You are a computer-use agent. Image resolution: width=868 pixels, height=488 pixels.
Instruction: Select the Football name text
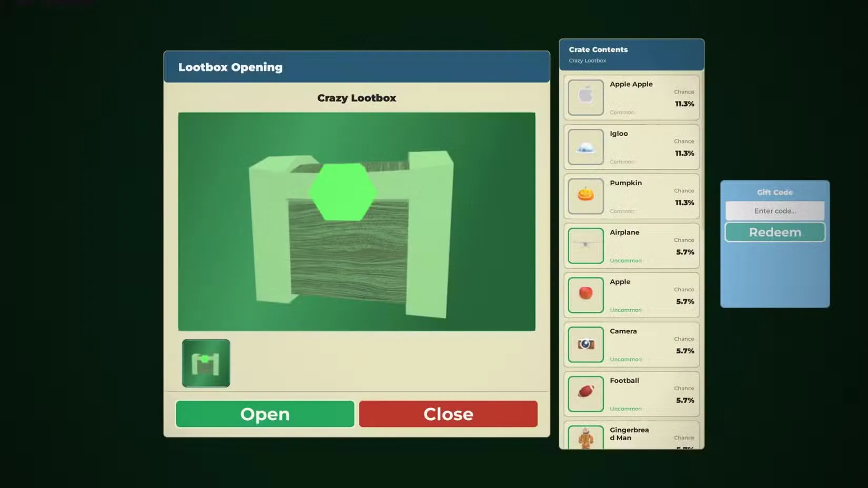click(624, 381)
